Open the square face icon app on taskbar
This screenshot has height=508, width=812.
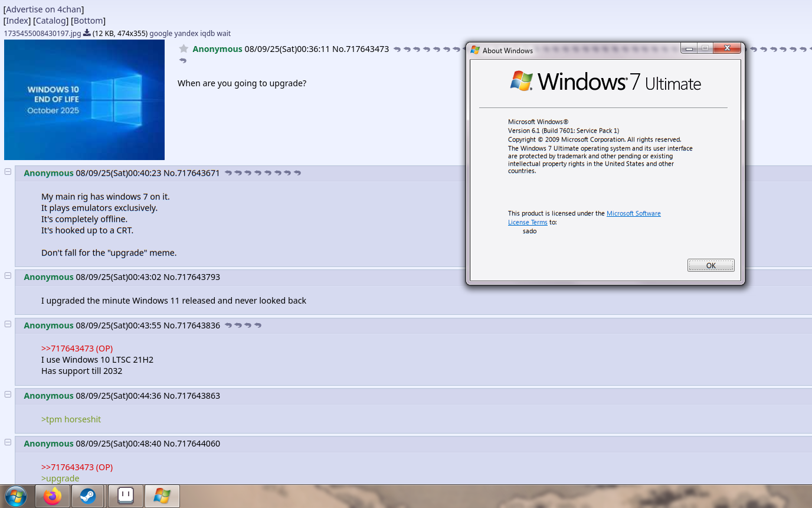pos(125,496)
